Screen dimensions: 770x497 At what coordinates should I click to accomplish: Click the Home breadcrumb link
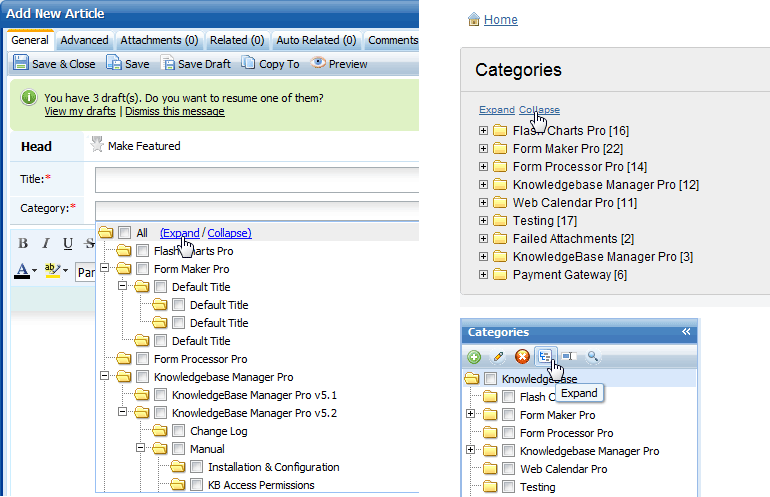tap(500, 20)
